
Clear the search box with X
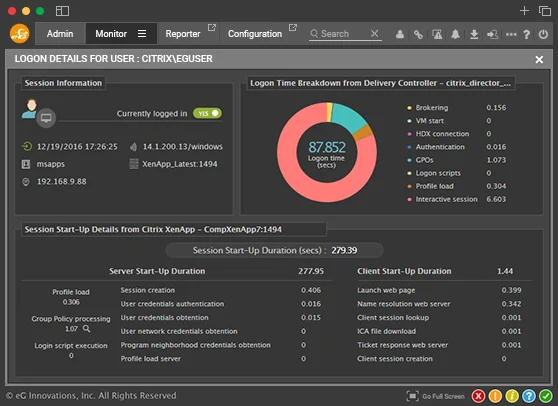tap(374, 33)
